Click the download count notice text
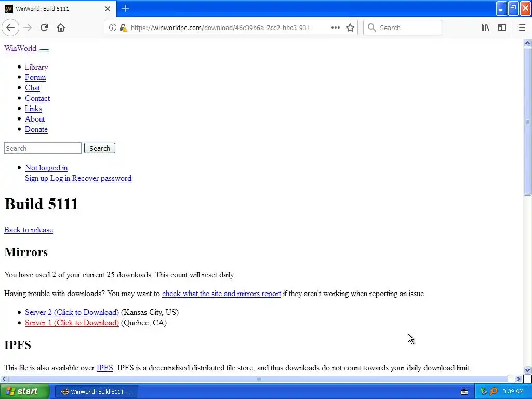Viewport: 532px width, 399px height. coord(119,275)
